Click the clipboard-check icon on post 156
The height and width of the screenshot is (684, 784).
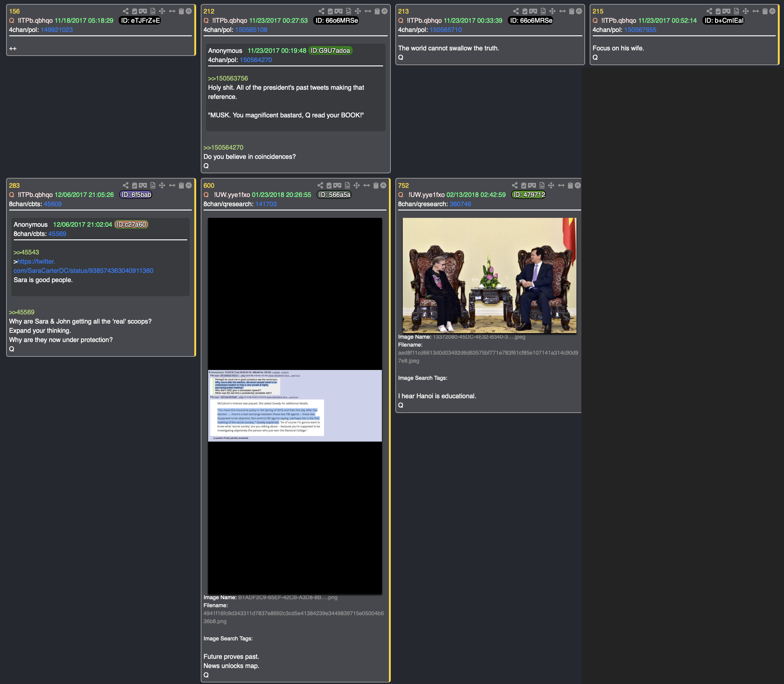pos(134,11)
